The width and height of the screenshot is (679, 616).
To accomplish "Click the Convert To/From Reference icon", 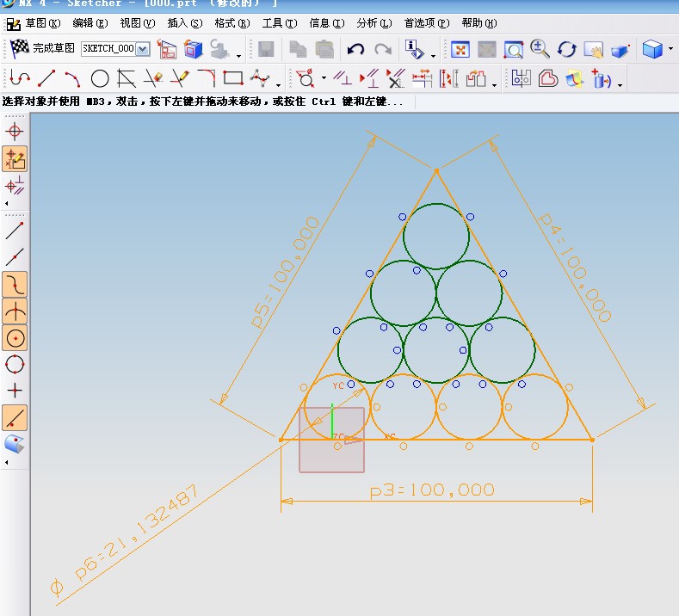I will [449, 79].
